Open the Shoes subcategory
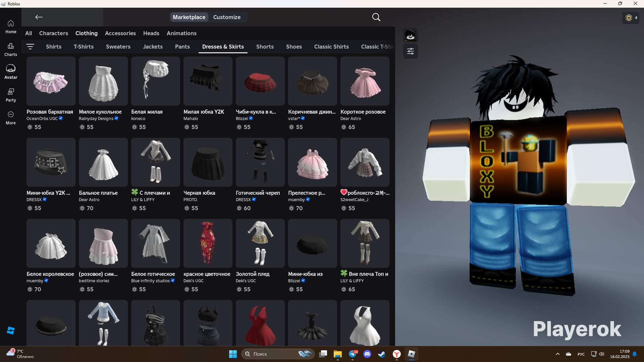Image resolution: width=644 pixels, height=362 pixels. click(x=294, y=47)
